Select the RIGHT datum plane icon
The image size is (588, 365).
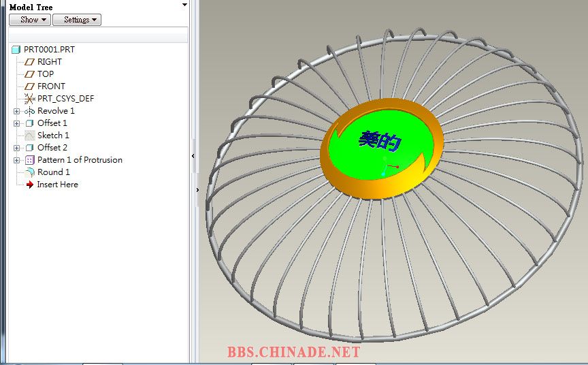pyautogui.click(x=29, y=62)
